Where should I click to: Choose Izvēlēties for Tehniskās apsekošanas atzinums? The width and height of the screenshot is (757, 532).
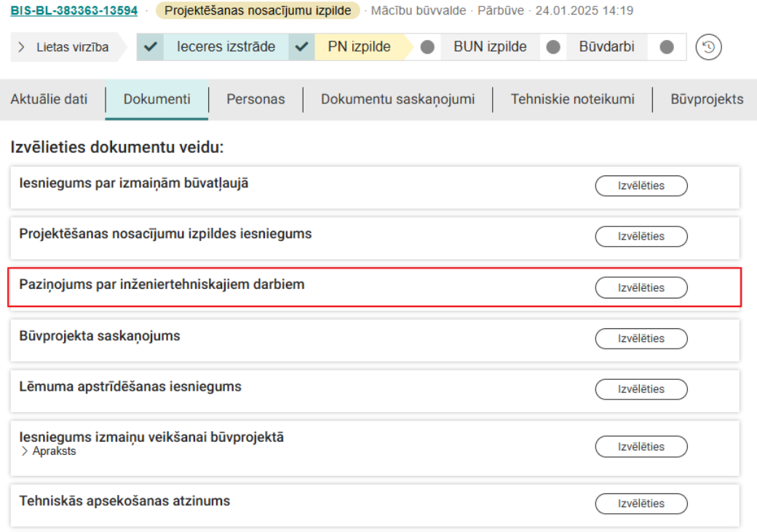641,504
